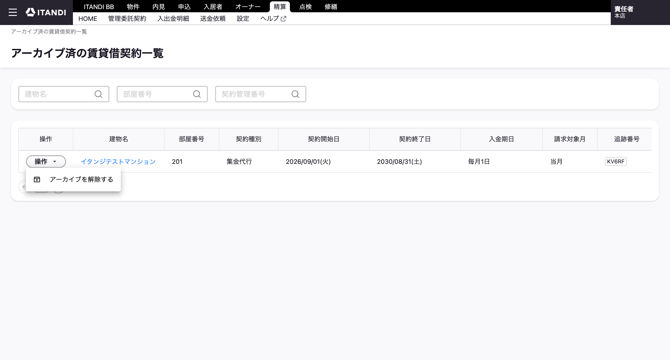
Task: Click search icon in 部屋番号 field
Action: click(x=197, y=94)
